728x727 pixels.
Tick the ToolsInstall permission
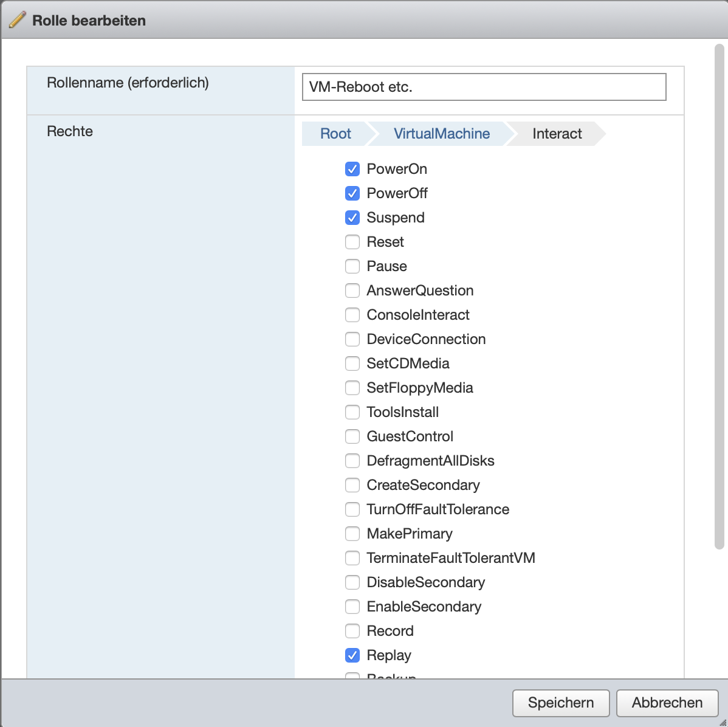click(352, 412)
